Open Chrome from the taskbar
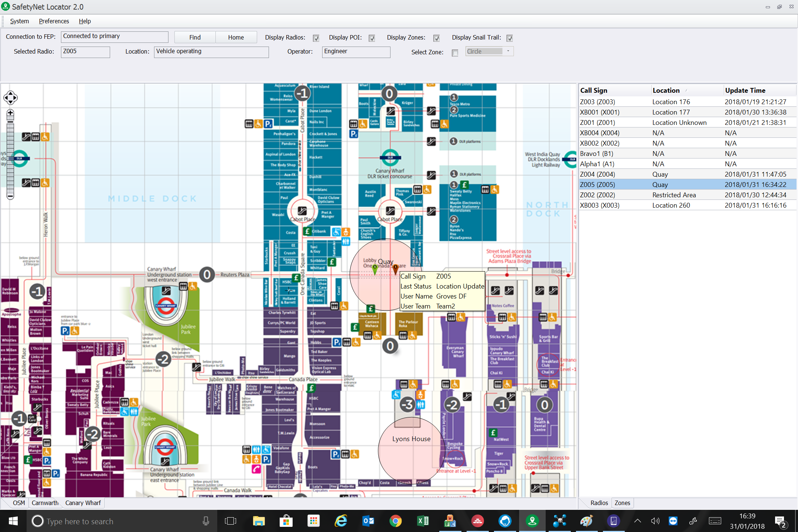798x532 pixels. point(395,521)
